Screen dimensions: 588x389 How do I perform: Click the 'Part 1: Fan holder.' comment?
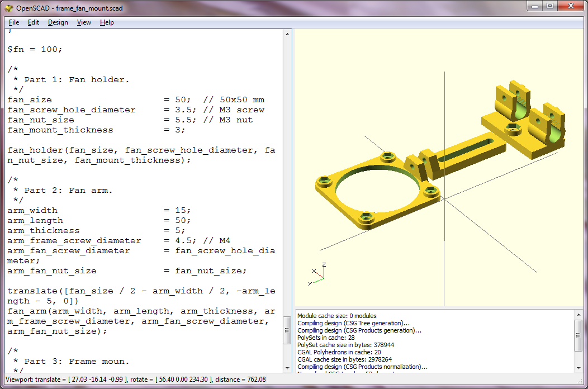pos(77,79)
